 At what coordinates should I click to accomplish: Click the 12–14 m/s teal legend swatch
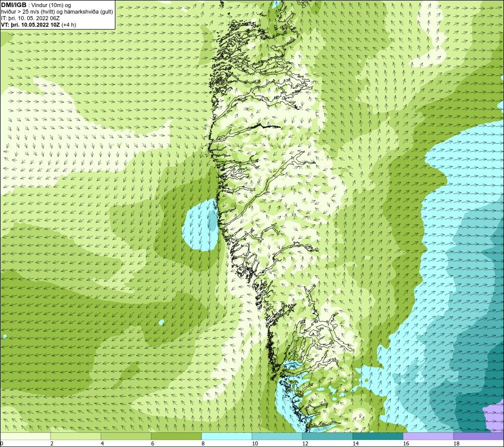point(327,436)
